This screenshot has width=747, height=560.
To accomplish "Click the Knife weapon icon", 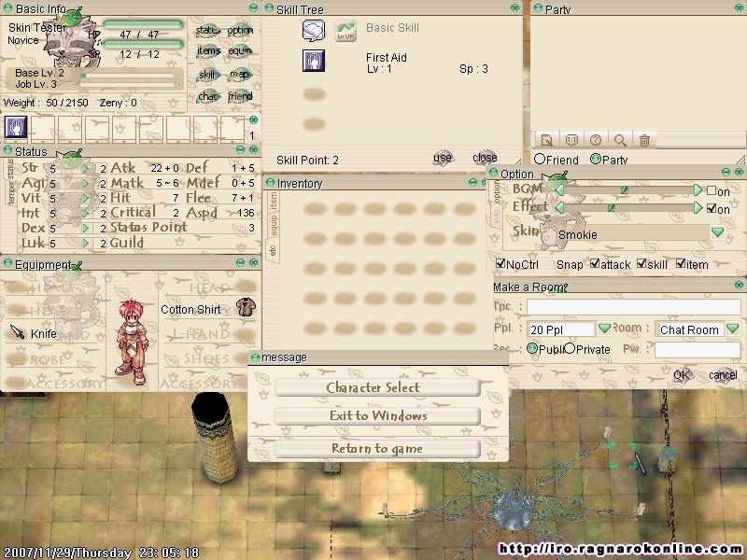I will [17, 332].
